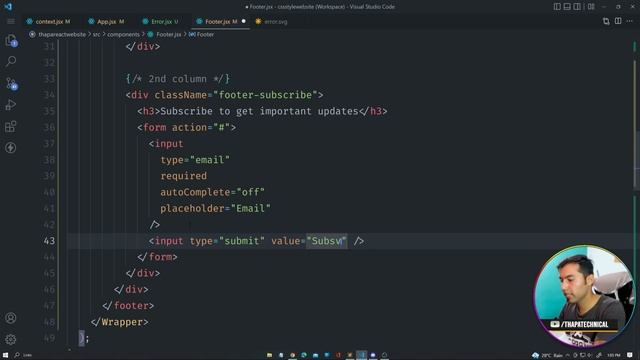Viewport: 640px width, 360px height.
Task: Click the closing Wrapper tag
Action: [120, 322]
